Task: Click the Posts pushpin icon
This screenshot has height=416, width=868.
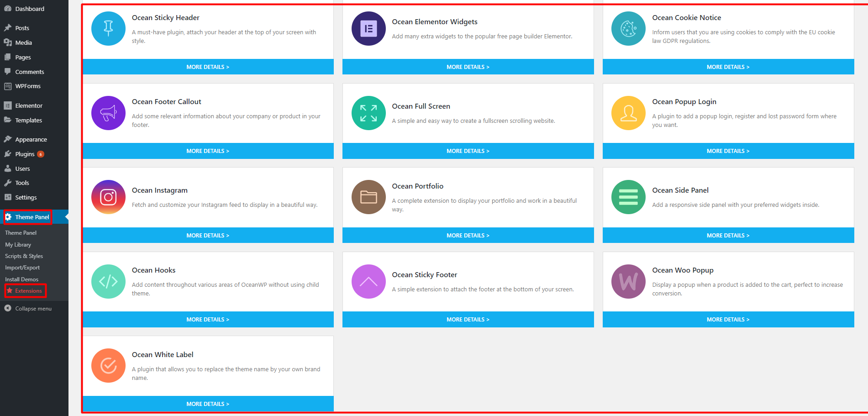Action: click(8, 28)
